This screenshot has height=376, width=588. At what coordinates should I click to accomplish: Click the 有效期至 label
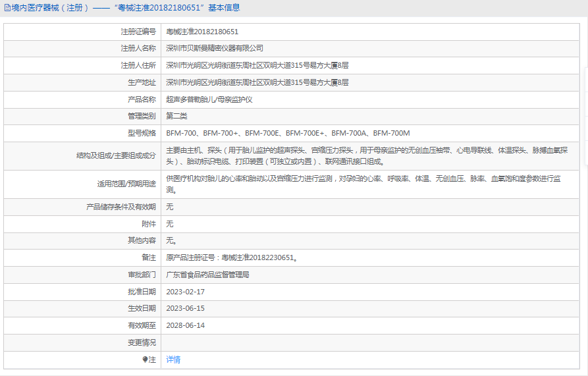coord(142,325)
